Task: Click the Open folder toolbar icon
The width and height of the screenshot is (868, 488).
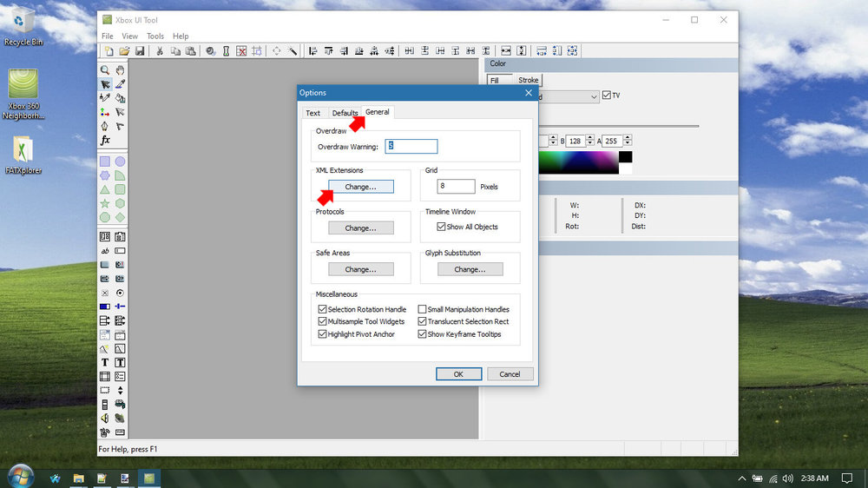Action: 124,51
